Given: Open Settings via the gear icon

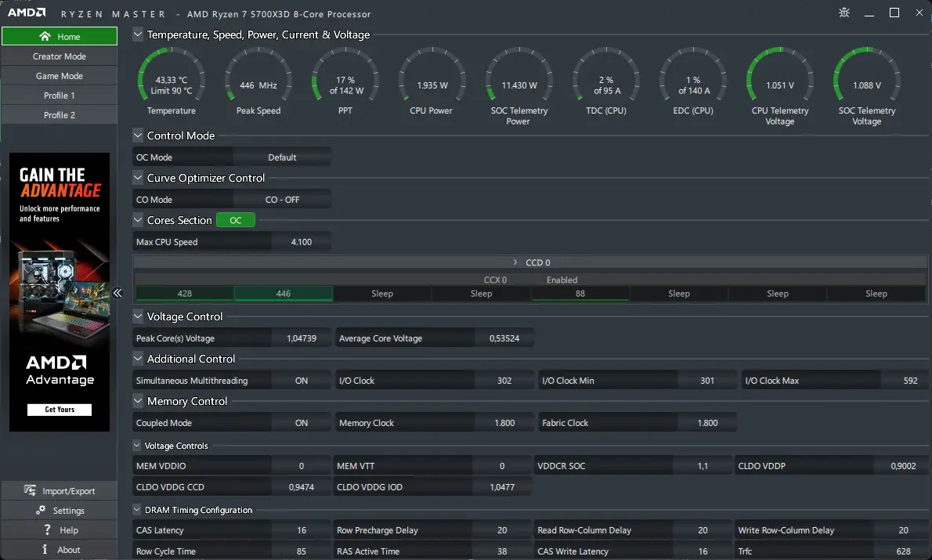Looking at the screenshot, I should [41, 510].
